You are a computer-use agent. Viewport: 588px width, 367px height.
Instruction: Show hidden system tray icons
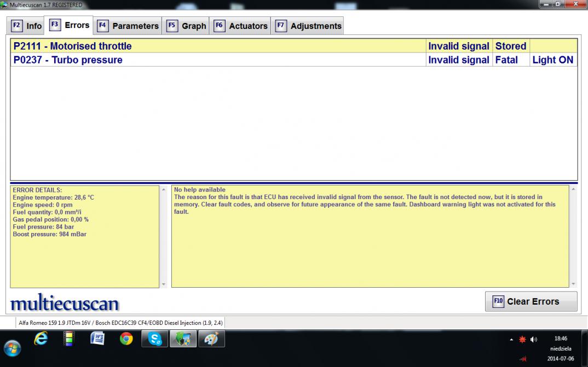coord(511,340)
